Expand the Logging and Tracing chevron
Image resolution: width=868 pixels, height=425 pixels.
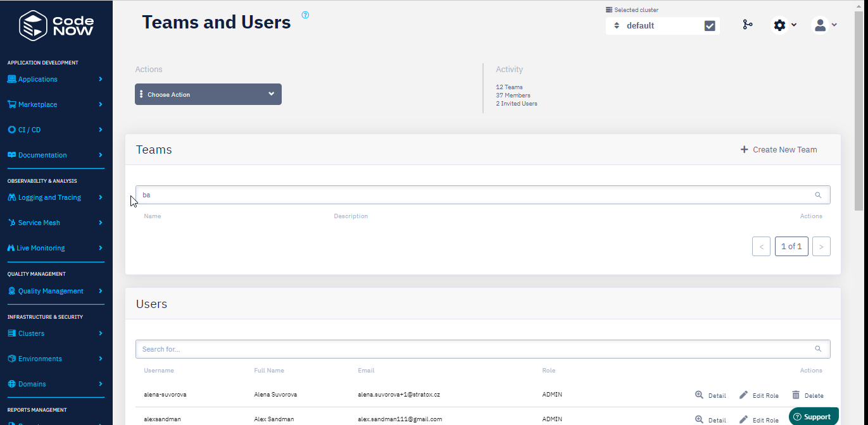(101, 197)
